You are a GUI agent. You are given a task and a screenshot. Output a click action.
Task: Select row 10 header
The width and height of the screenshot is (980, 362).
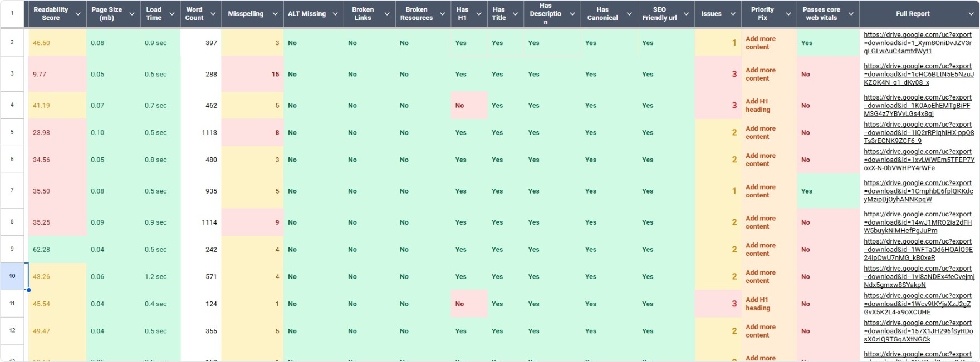point(12,276)
